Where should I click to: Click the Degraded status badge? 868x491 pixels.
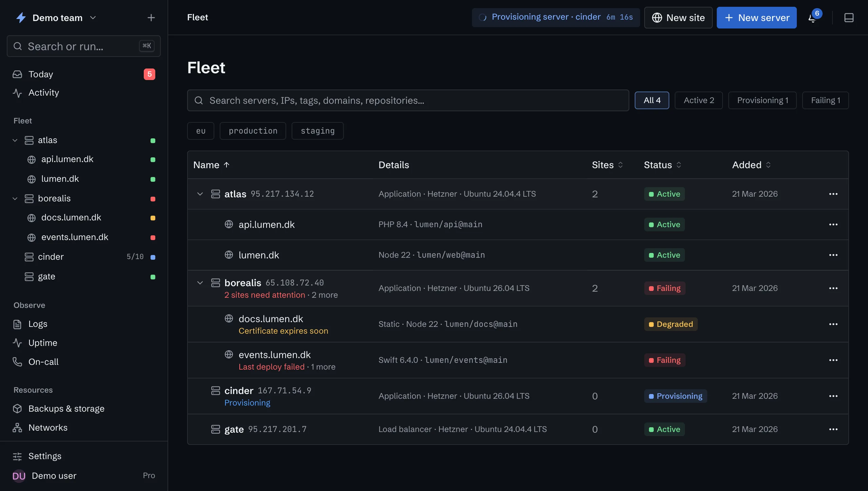tap(671, 324)
